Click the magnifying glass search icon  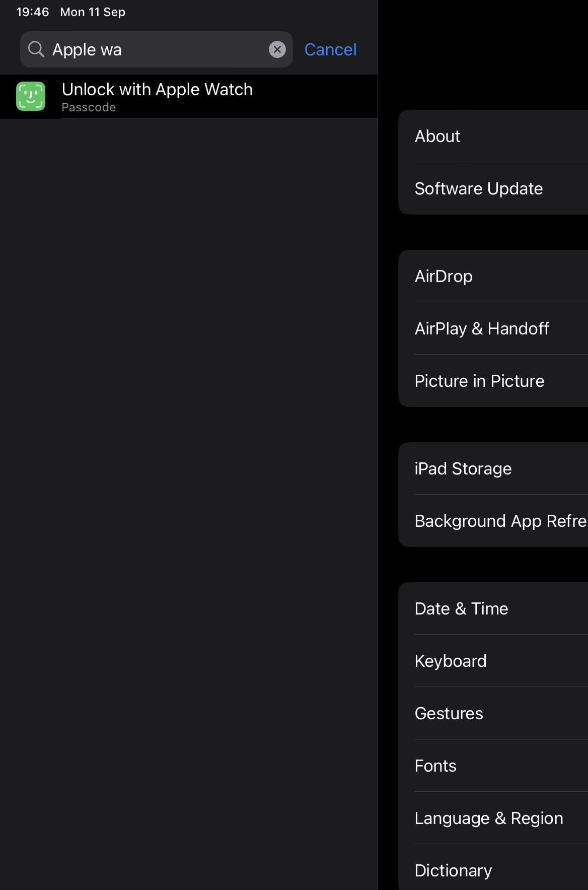pos(36,49)
